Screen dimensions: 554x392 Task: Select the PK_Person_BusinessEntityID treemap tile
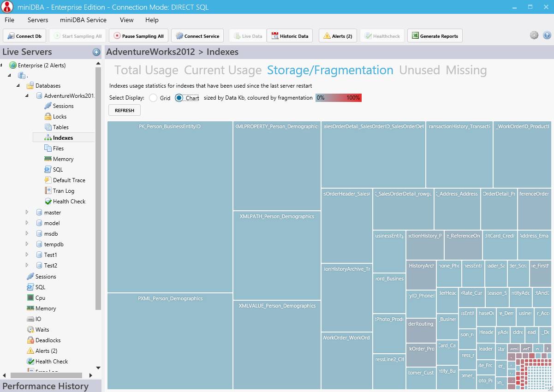click(x=170, y=207)
